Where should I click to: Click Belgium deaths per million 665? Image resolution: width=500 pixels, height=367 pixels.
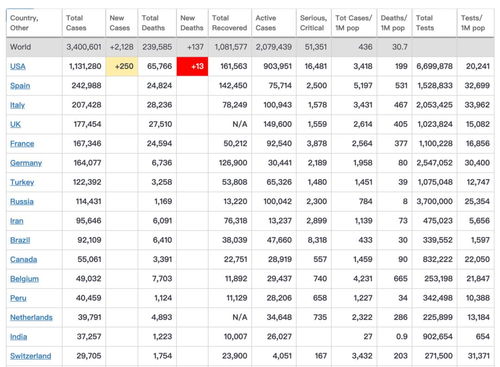(400, 279)
